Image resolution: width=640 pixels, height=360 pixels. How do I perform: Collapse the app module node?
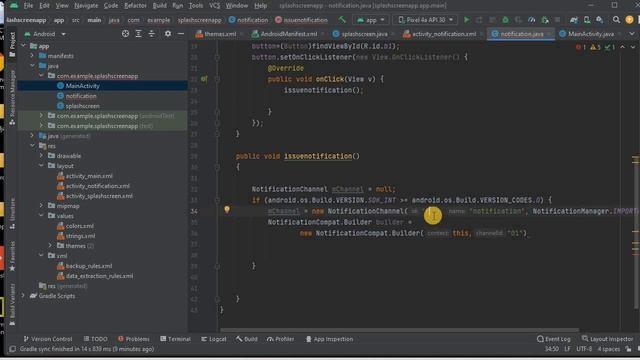pyautogui.click(x=24, y=46)
